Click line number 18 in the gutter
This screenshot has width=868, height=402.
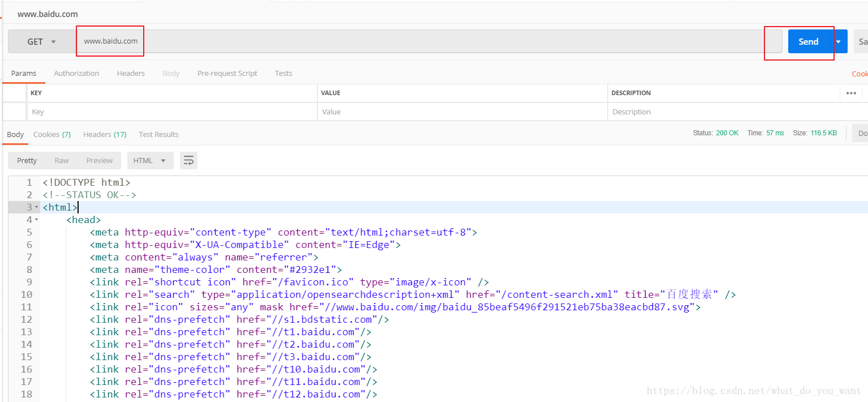26,394
